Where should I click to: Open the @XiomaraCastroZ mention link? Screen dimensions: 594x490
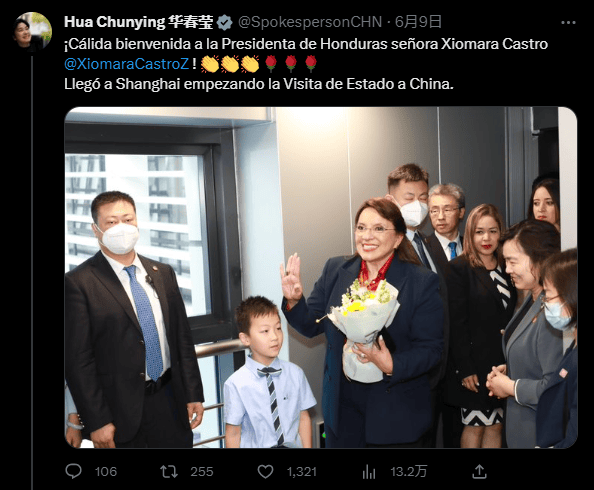[x=127, y=64]
